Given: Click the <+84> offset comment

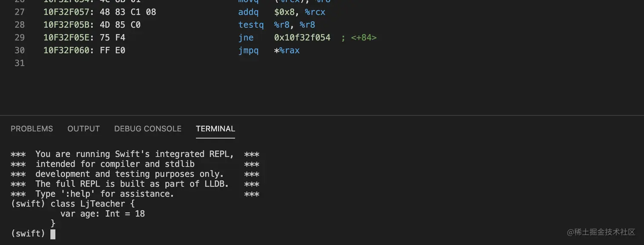Looking at the screenshot, I should click(364, 37).
